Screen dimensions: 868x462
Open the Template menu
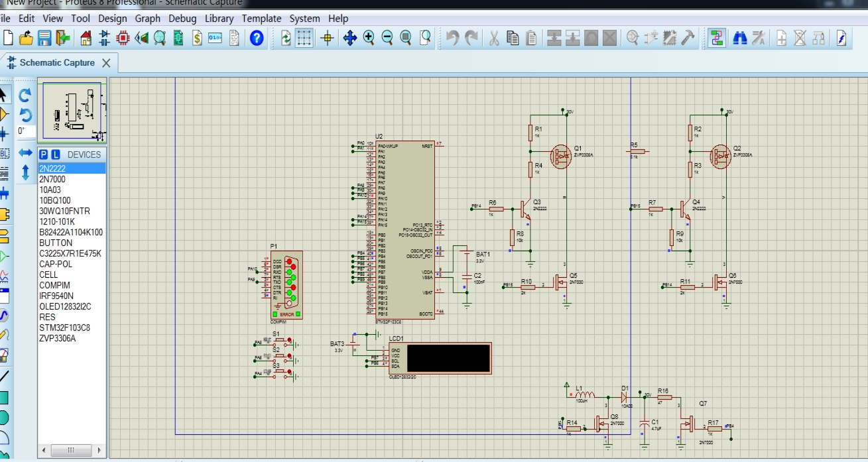(261, 19)
